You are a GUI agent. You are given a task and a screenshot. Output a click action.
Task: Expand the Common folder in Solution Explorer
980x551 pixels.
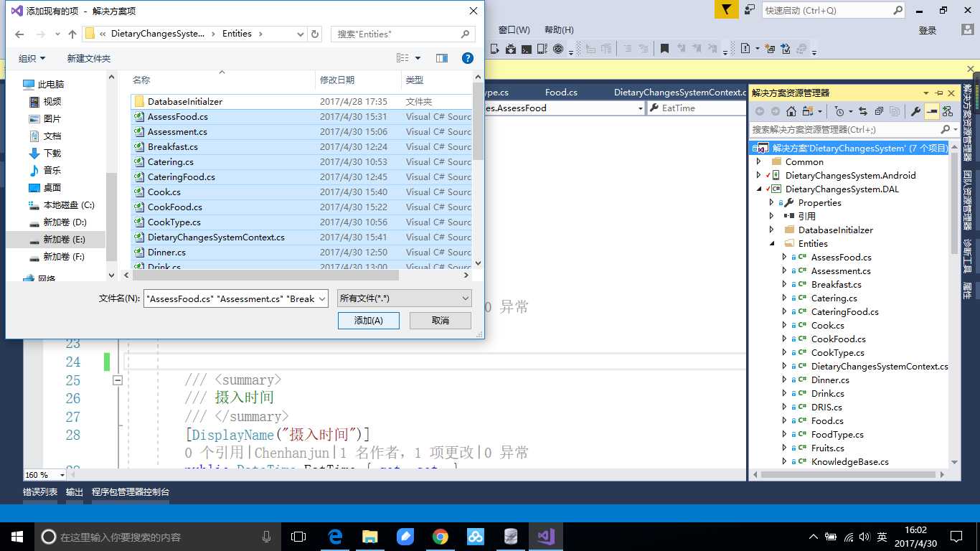coord(759,161)
